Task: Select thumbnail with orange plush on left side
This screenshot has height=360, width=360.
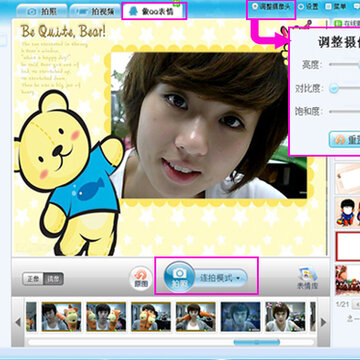Action: 106,317
